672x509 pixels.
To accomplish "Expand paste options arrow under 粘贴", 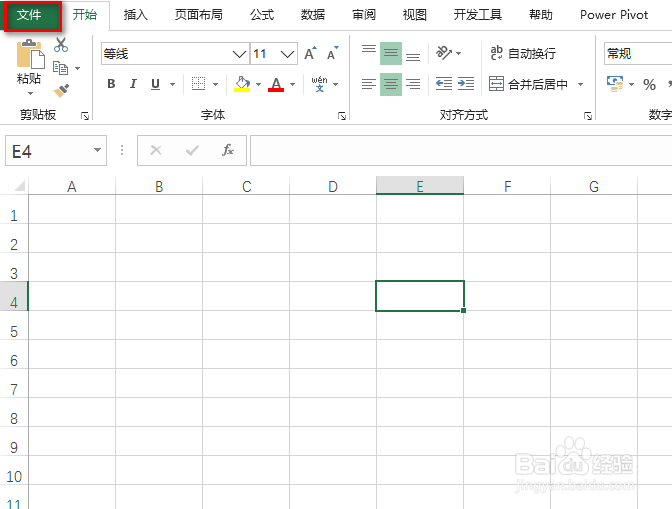I will pyautogui.click(x=30, y=93).
